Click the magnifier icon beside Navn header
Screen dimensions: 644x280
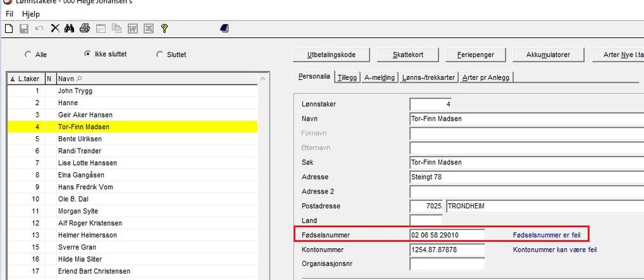click(79, 79)
